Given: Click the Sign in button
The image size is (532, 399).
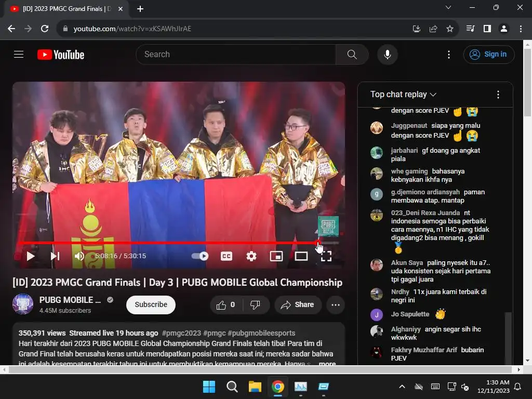Looking at the screenshot, I should pos(488,54).
